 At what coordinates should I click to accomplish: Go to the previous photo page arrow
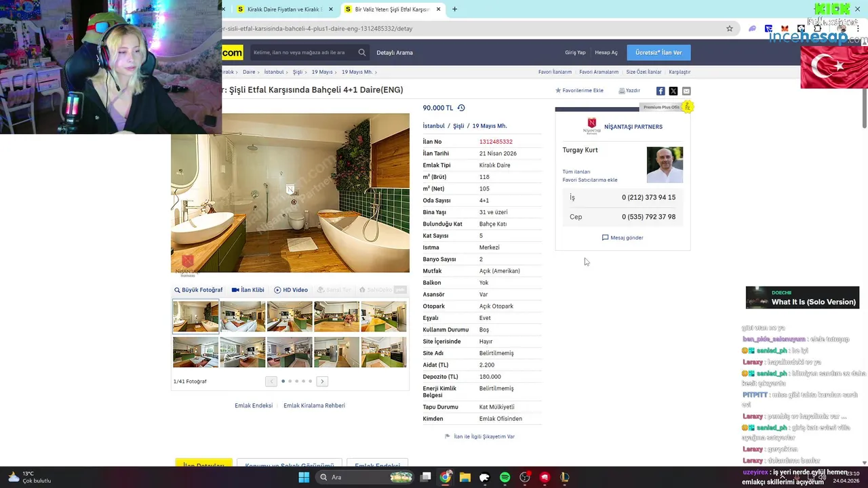point(271,382)
